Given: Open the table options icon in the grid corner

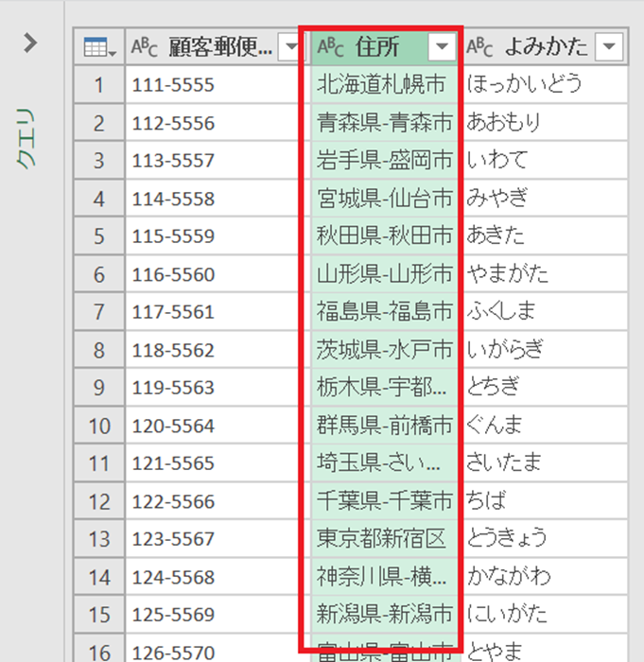Looking at the screenshot, I should tap(97, 47).
